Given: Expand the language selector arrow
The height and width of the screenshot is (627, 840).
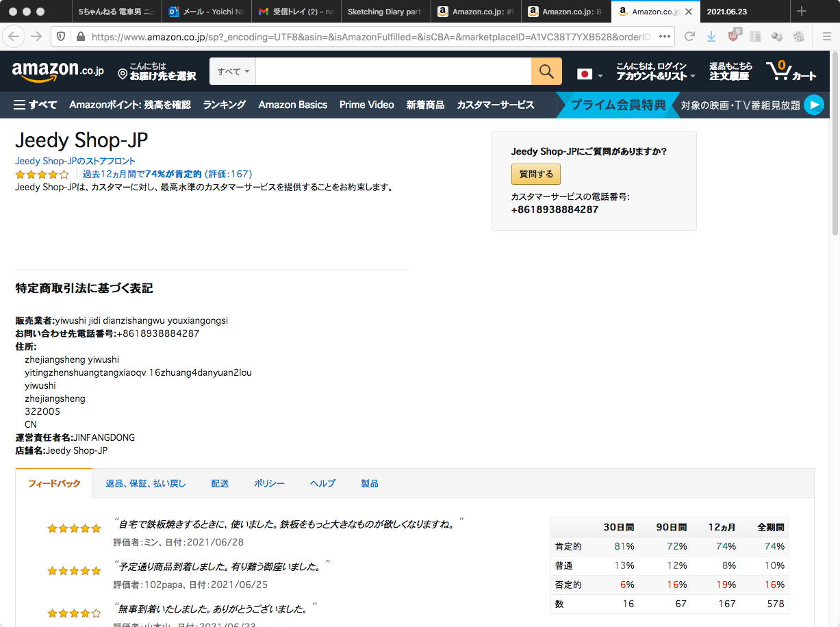Looking at the screenshot, I should coord(600,76).
